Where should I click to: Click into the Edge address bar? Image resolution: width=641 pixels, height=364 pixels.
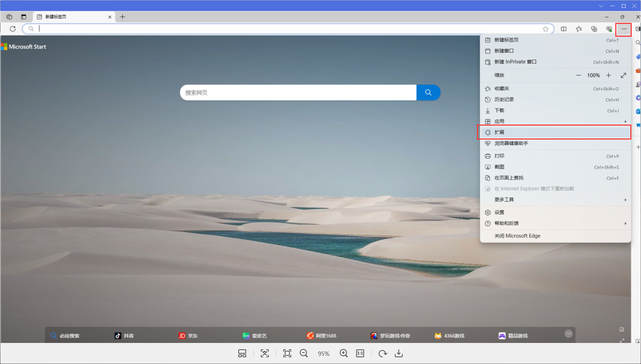(x=288, y=29)
